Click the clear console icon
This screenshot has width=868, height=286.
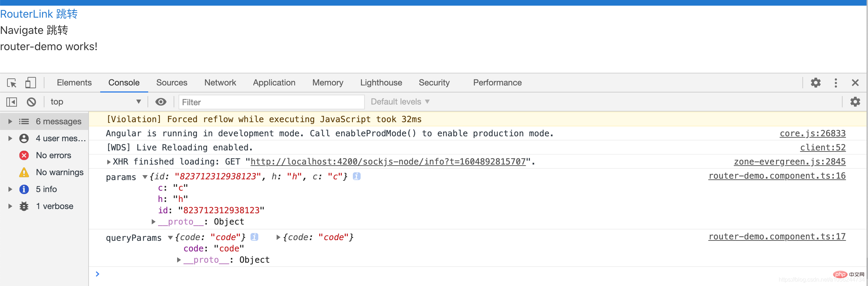coord(31,102)
